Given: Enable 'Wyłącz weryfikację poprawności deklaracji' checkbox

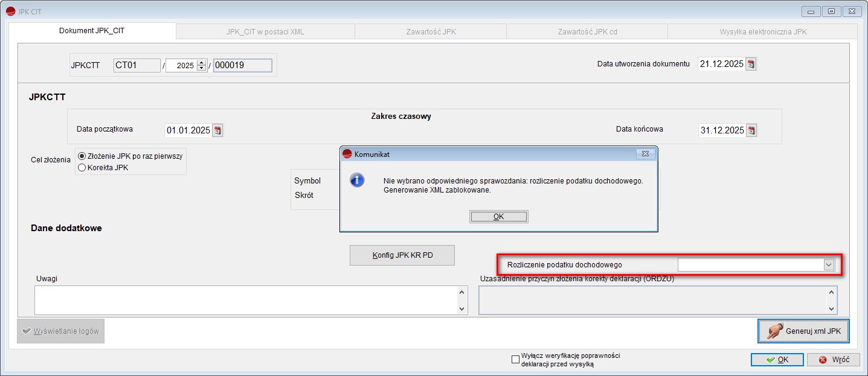Looking at the screenshot, I should 515,360.
